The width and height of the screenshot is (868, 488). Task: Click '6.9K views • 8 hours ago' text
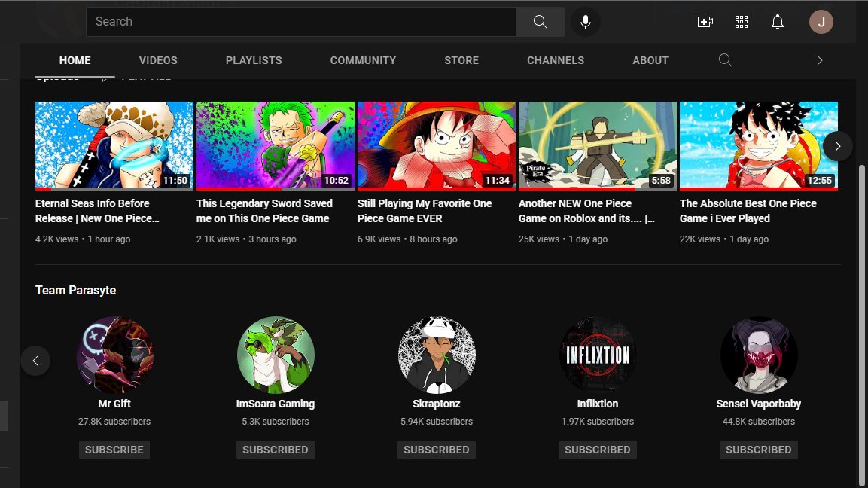407,239
